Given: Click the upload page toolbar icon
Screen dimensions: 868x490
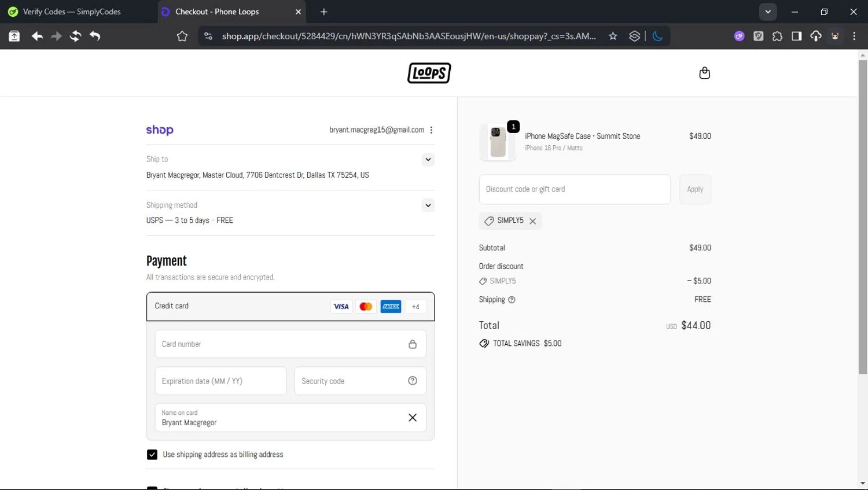Looking at the screenshot, I should 14,36.
